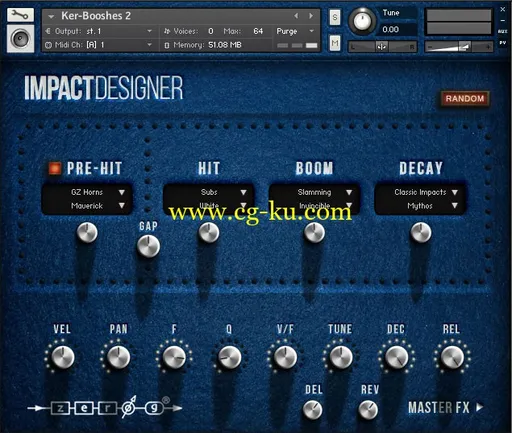Click the Zero-G logo

point(105,408)
